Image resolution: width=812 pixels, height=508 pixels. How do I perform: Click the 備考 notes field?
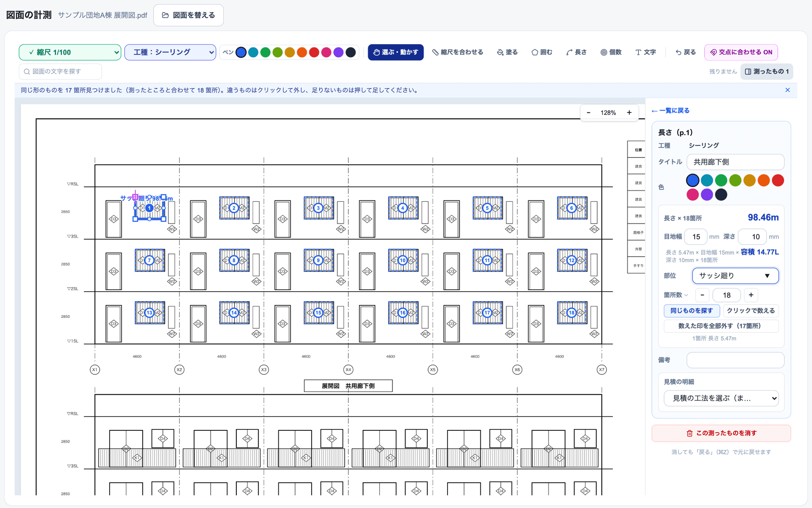735,360
